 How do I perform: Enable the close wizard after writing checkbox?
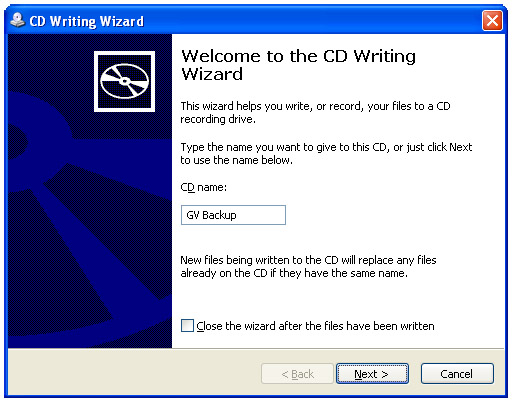point(187,325)
